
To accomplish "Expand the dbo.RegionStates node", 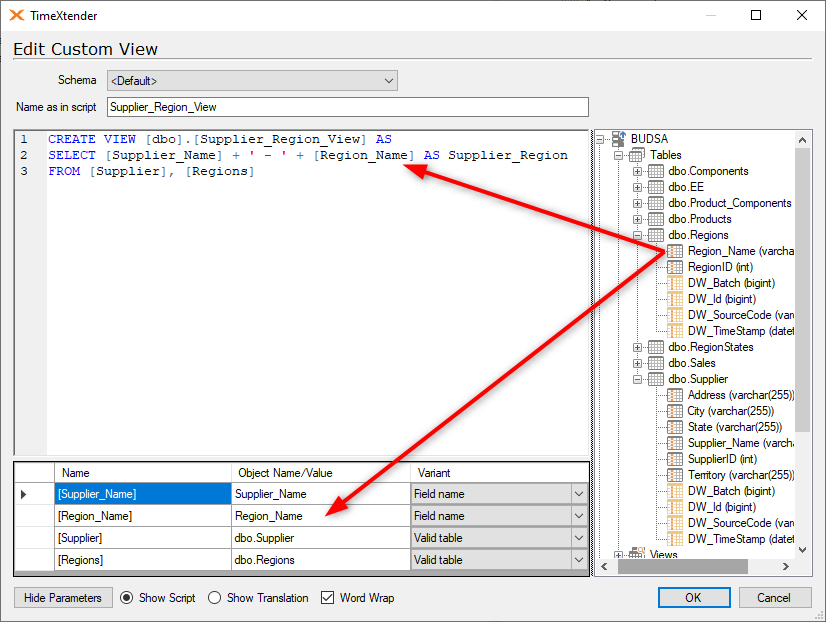I will 637,348.
